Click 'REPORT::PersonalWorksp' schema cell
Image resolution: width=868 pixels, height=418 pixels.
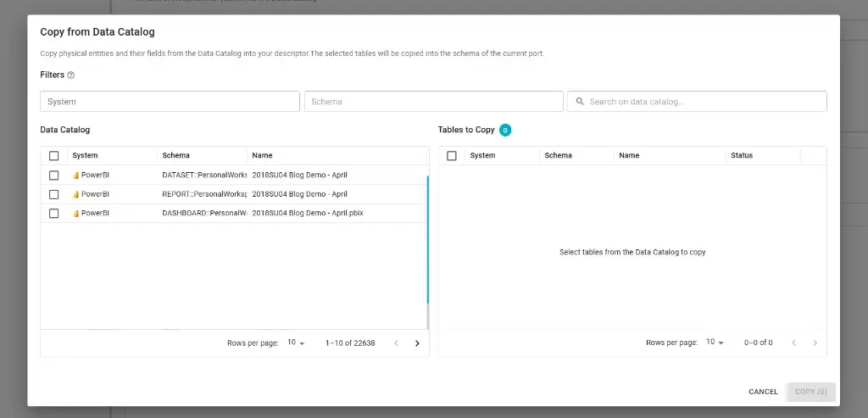[x=205, y=194]
